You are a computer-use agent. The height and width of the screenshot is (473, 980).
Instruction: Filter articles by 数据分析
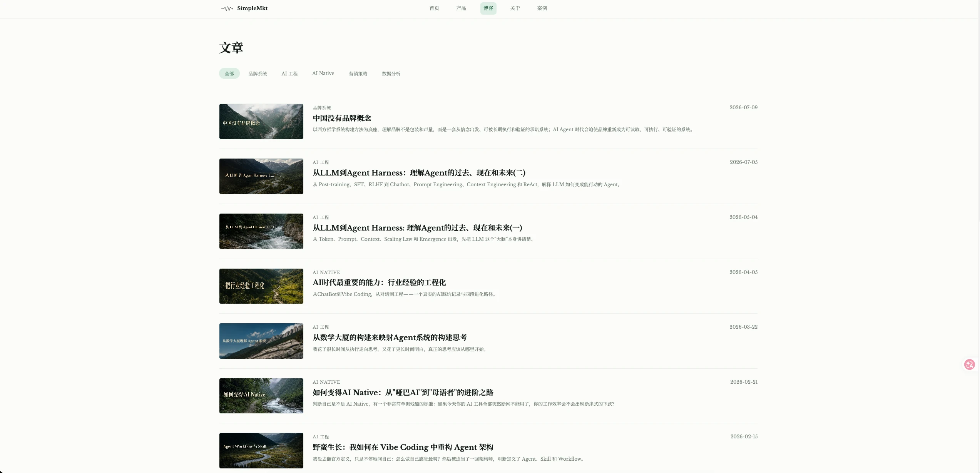[391, 74]
